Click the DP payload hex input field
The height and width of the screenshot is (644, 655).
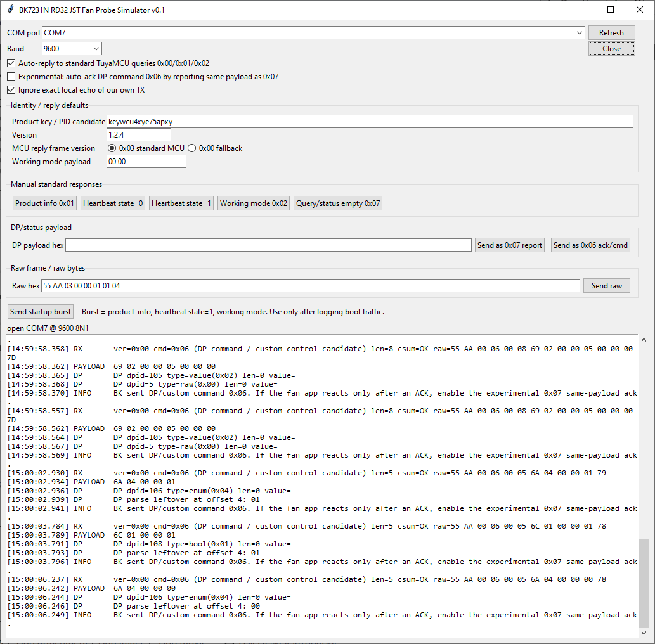point(269,245)
